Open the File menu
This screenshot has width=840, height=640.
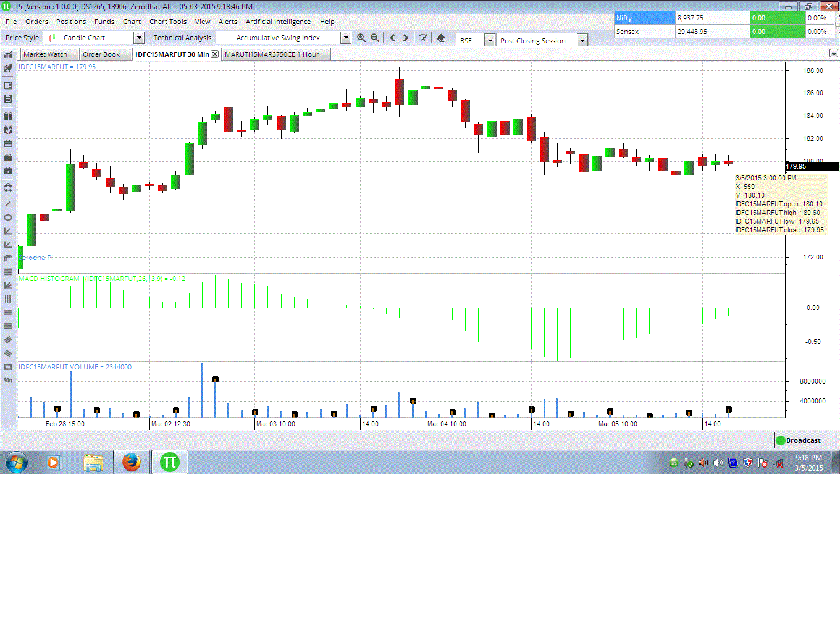click(11, 22)
